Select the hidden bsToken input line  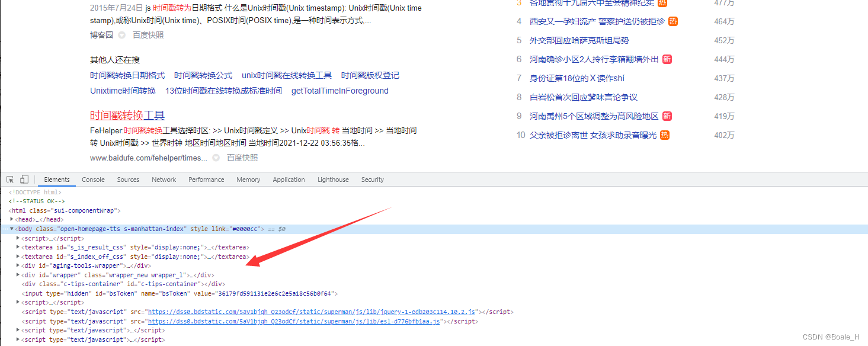pos(180,293)
